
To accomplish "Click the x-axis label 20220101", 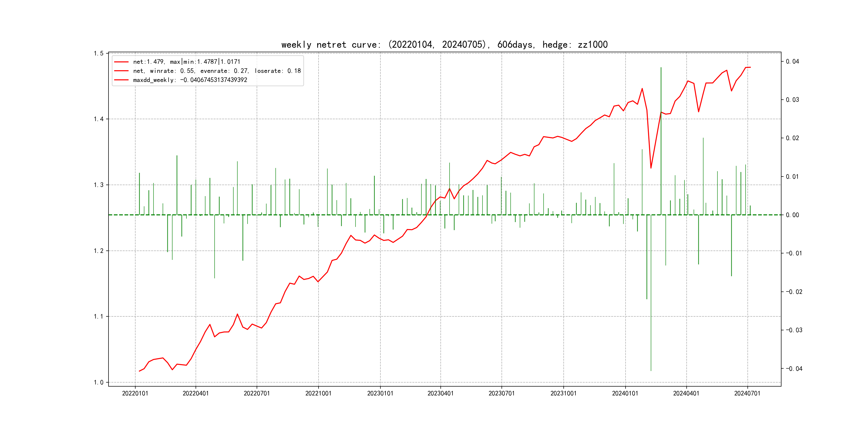I will pos(135,393).
